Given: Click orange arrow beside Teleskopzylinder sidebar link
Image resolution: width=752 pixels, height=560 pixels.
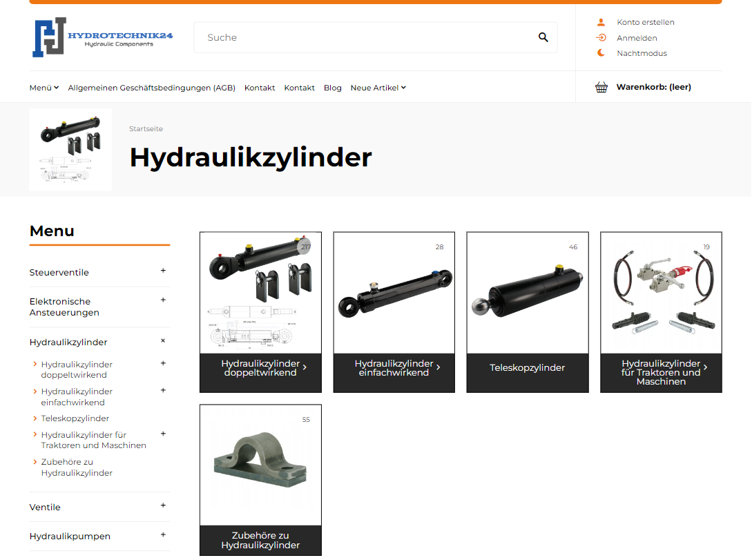Looking at the screenshot, I should [35, 418].
